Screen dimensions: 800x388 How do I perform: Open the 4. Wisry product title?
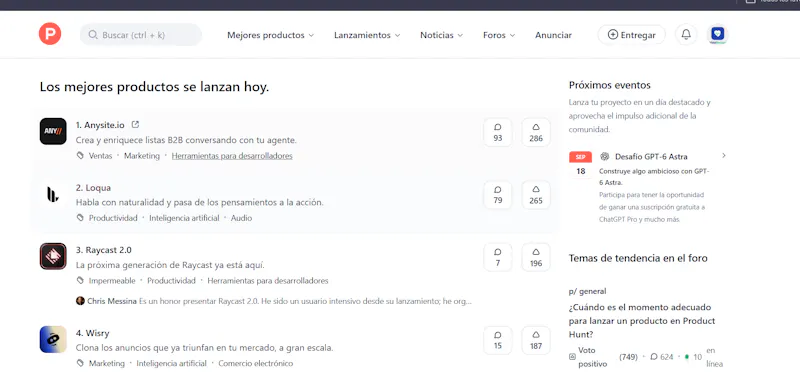pos(92,333)
